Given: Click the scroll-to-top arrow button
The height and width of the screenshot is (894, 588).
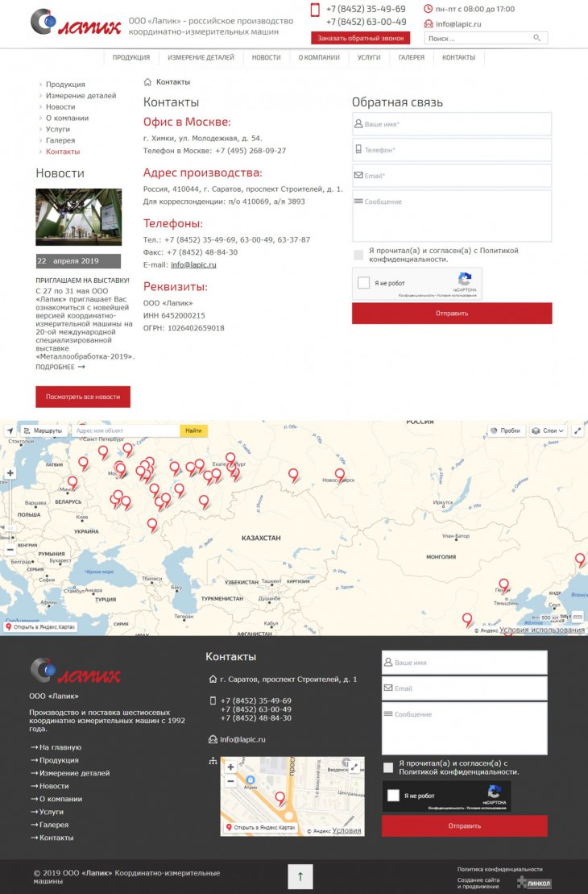Looking at the screenshot, I should pyautogui.click(x=300, y=875).
